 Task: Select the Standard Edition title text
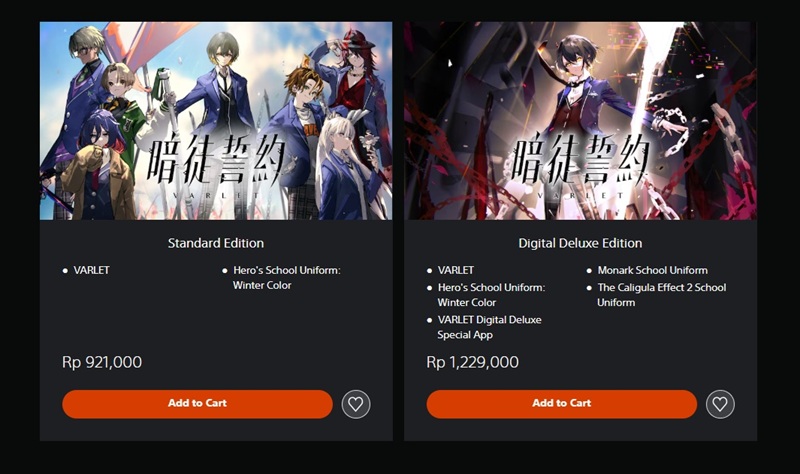point(216,243)
